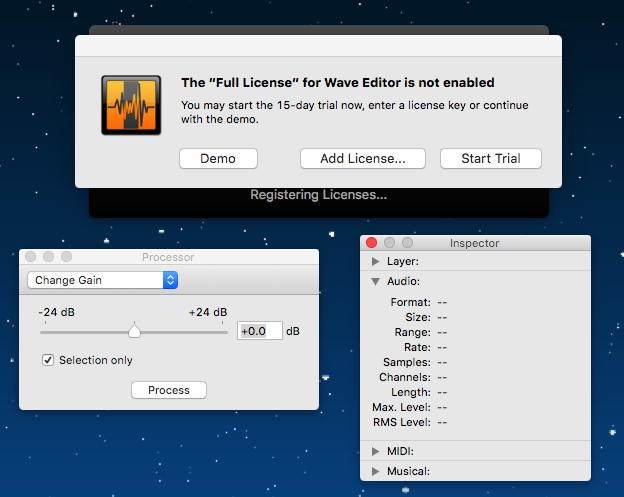
Task: Expand the Musical section in Inspector
Action: [375, 471]
